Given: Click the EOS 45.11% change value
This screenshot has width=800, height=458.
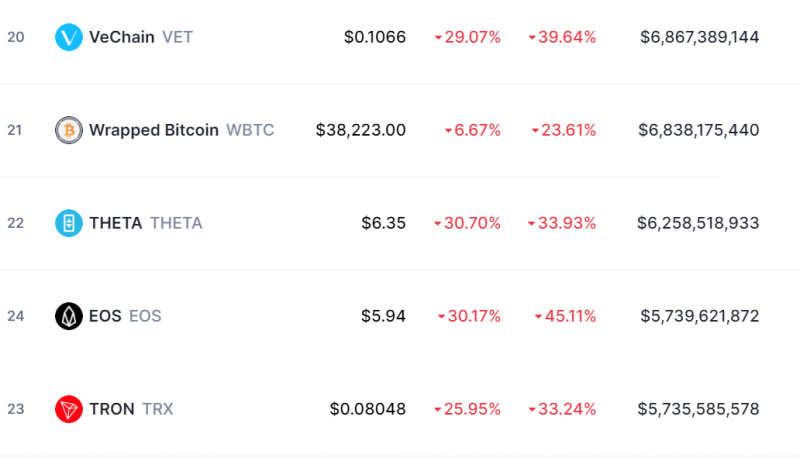Looking at the screenshot, I should tap(569, 316).
